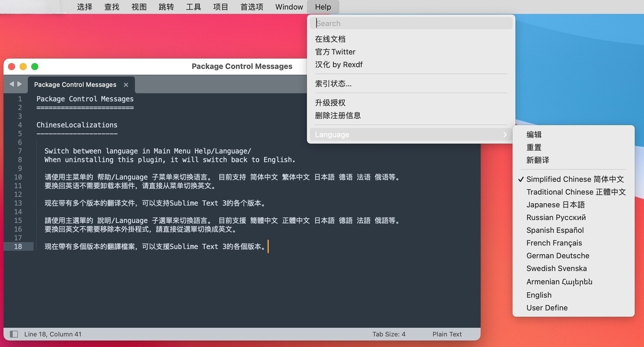
Task: Click the line starting 请使用主菜单的
Action: (222, 177)
